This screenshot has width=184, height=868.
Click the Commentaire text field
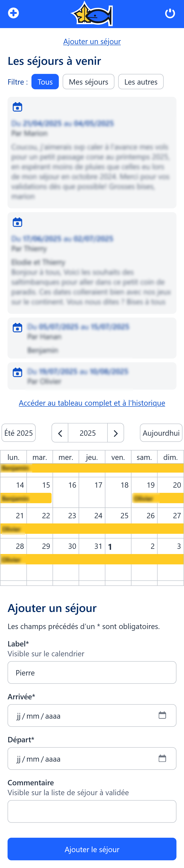pos(92,811)
